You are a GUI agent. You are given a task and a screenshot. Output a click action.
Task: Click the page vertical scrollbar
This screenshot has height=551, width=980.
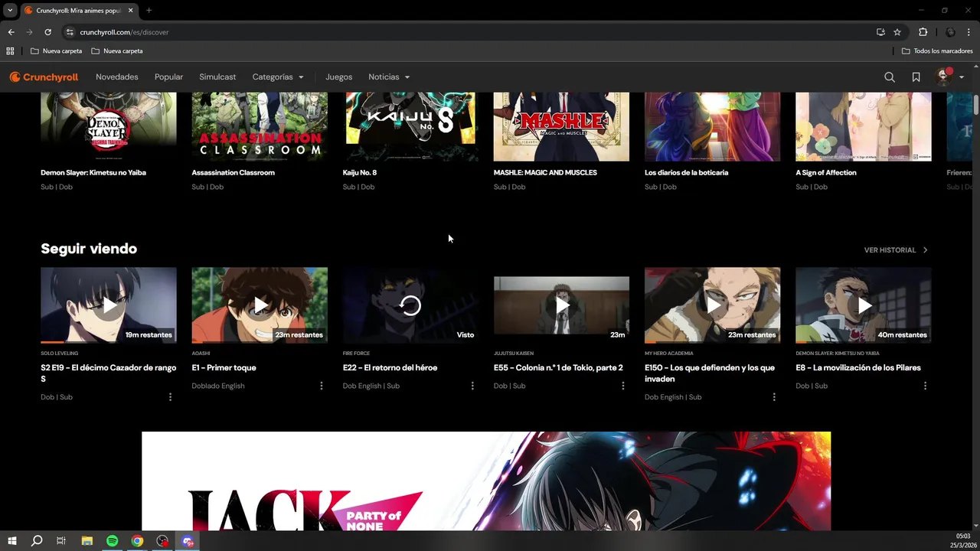(976, 105)
